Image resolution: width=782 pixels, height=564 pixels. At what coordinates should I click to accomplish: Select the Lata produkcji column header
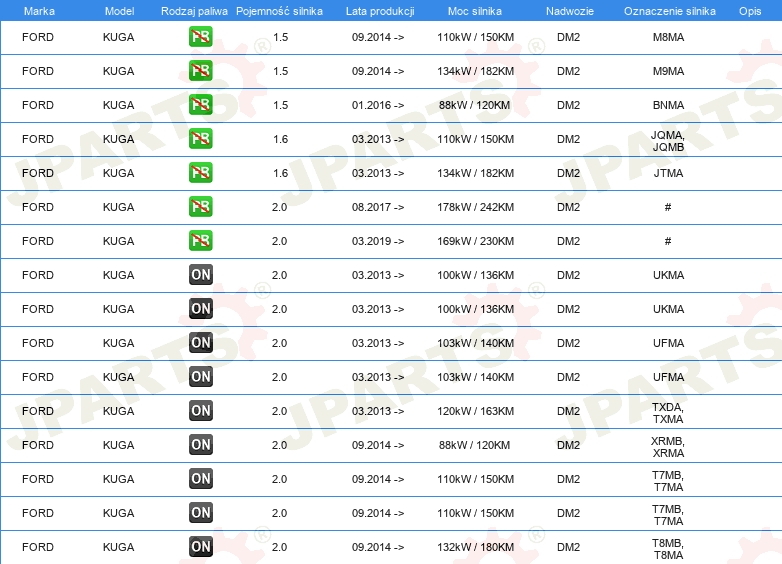(380, 11)
